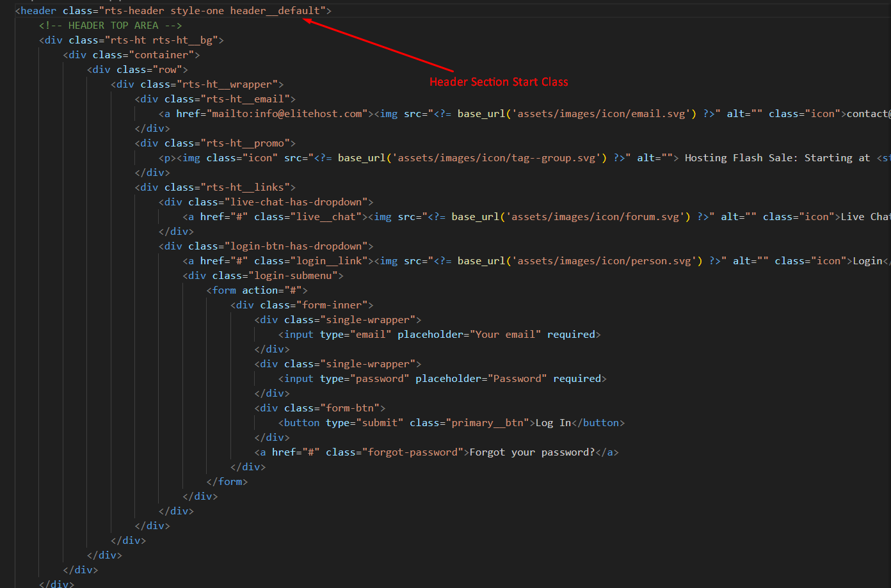
Task: Click the person.svg image path
Action: pos(606,261)
